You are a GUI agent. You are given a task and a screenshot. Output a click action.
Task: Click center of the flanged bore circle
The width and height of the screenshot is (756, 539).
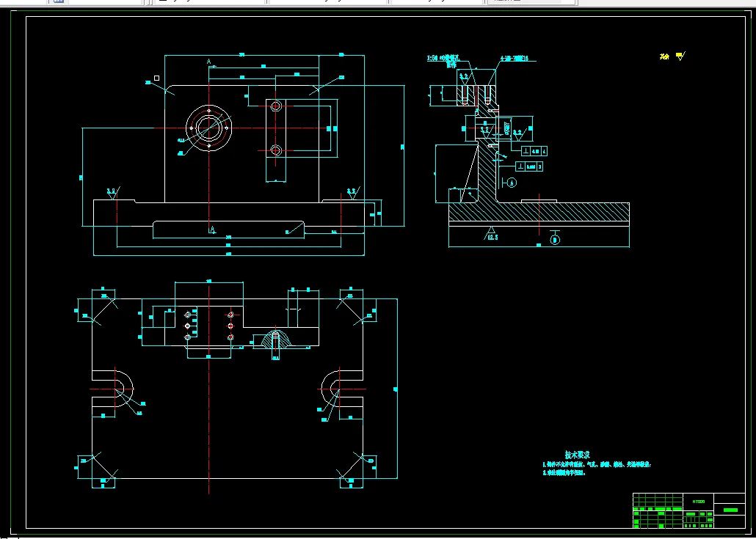[x=208, y=128]
